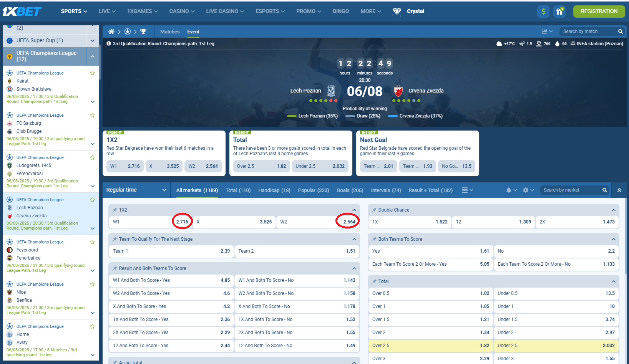This screenshot has width=629, height=364.
Task: Favorite the Kairat vs Slovan Bratislava match
Action: (92, 73)
